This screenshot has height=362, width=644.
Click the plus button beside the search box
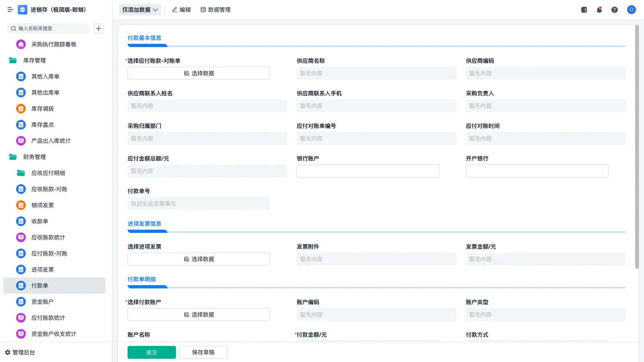click(99, 29)
